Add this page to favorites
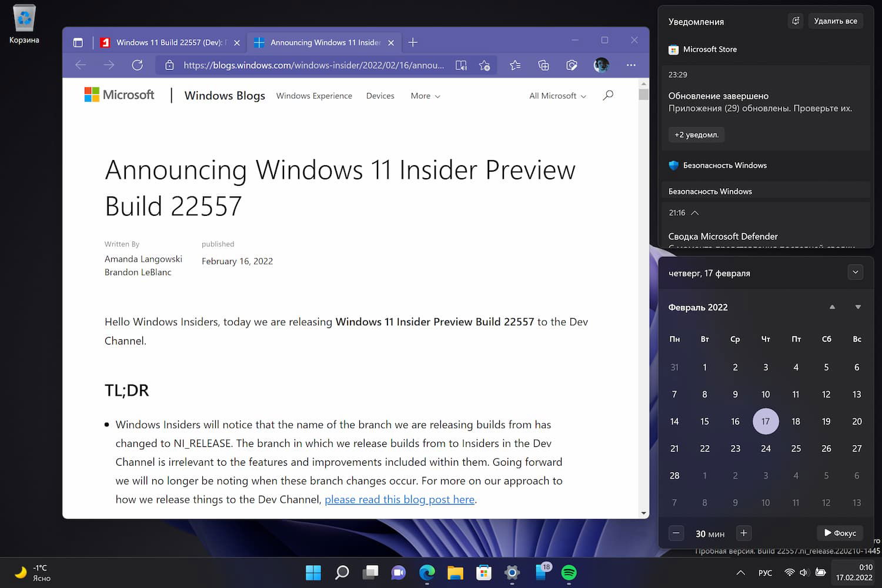 pos(485,65)
